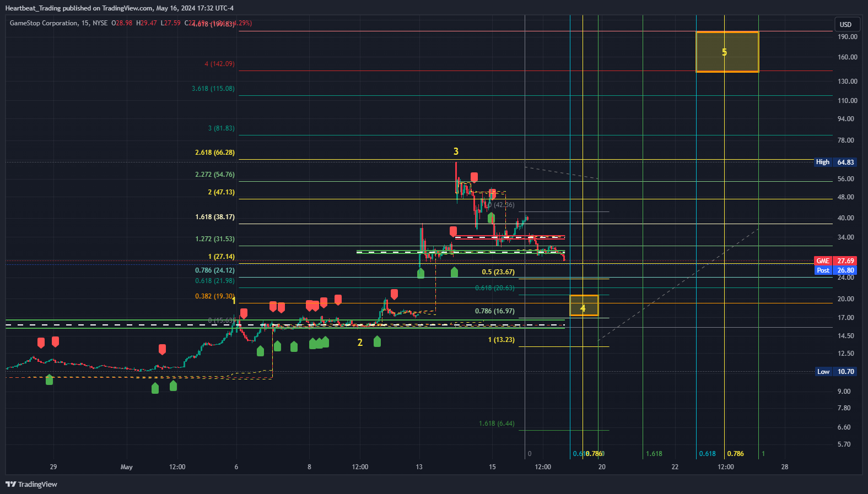
Task: Click the High 64.83 price label
Action: pyautogui.click(x=835, y=162)
